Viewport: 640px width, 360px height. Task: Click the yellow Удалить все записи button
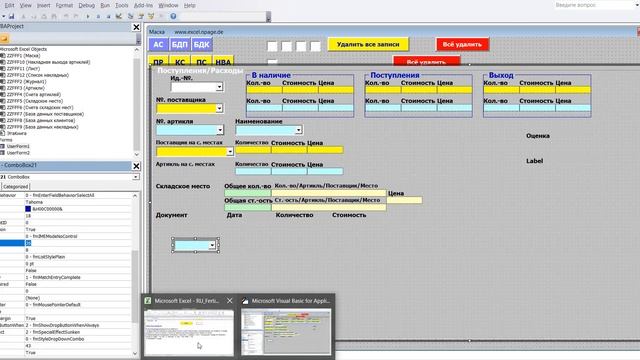pyautogui.click(x=368, y=44)
